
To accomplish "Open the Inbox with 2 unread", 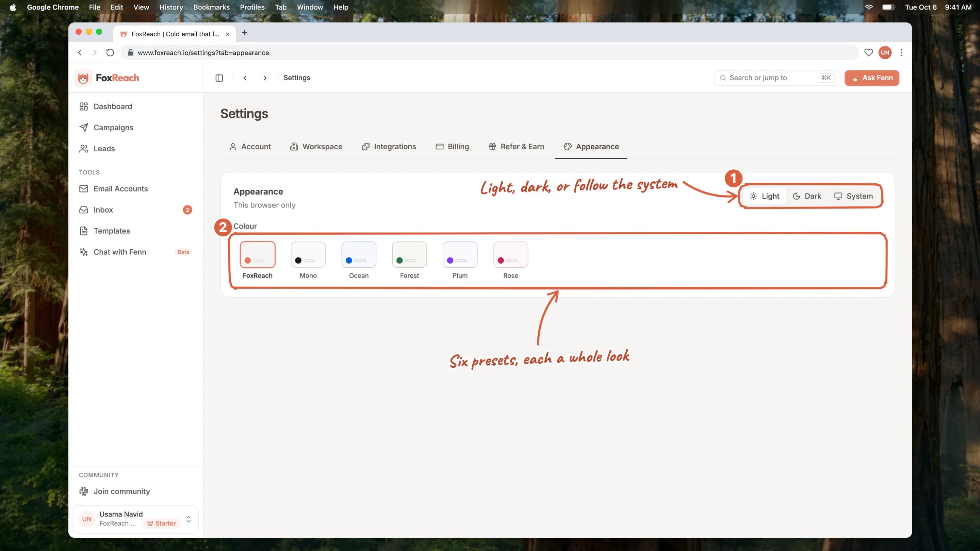I will pos(136,210).
